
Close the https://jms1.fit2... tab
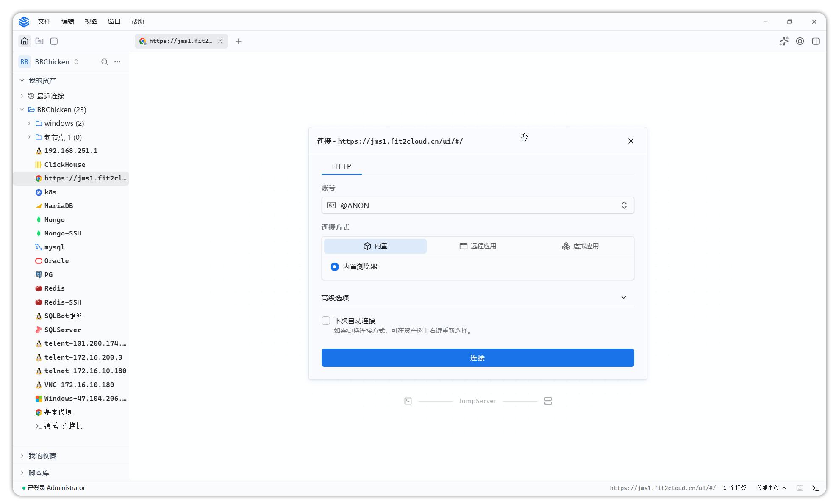220,41
